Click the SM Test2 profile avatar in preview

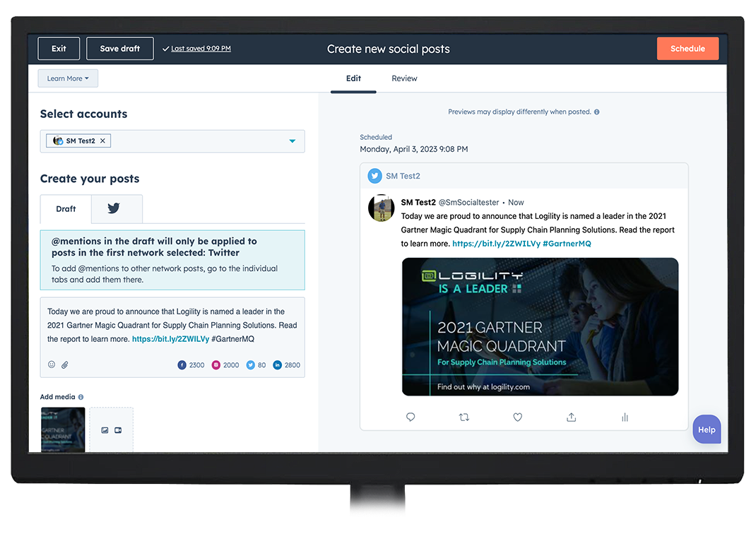[381, 208]
